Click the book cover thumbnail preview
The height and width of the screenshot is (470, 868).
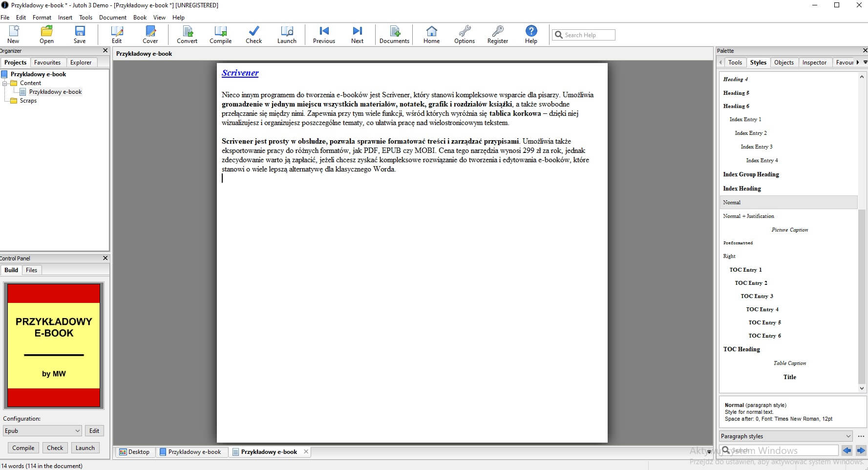tap(54, 345)
